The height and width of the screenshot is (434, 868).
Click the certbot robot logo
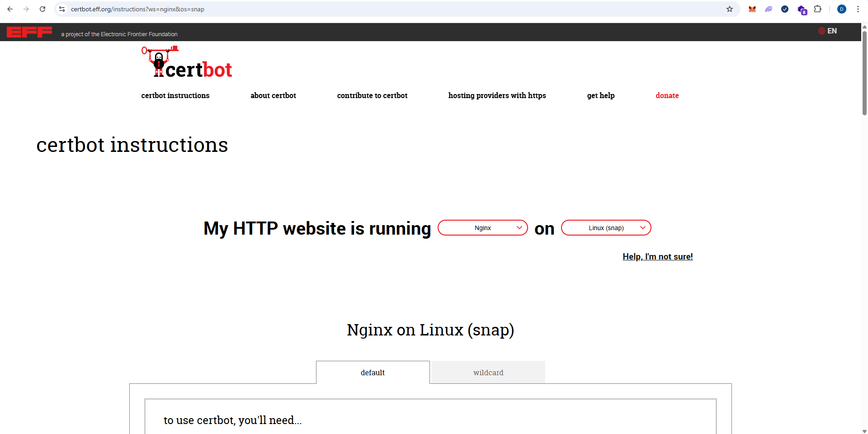[187, 62]
